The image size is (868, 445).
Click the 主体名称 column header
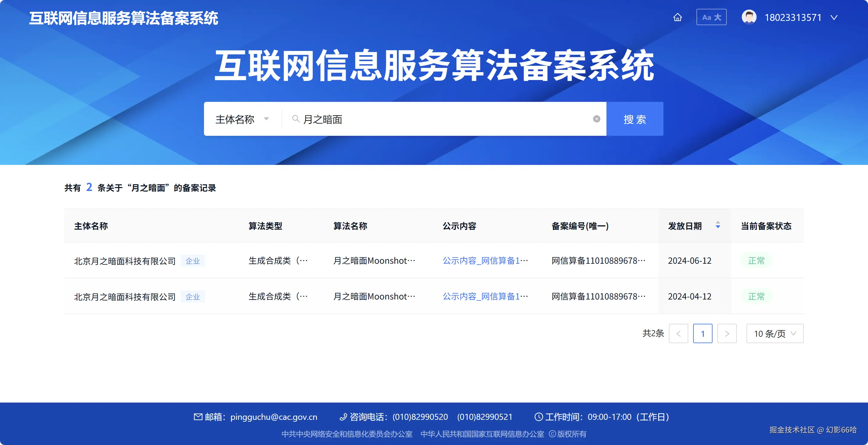[91, 226]
